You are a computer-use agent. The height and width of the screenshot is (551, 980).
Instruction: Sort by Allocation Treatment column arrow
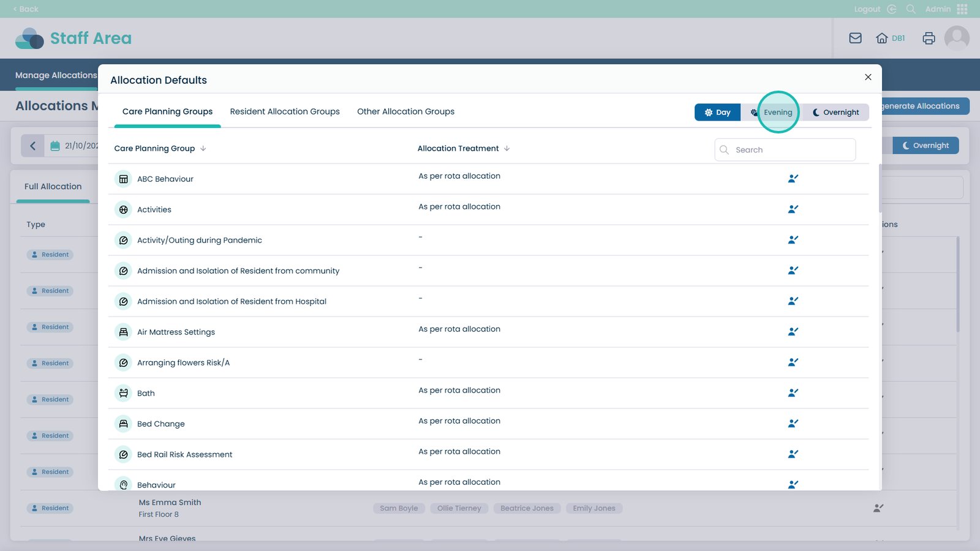coord(507,149)
